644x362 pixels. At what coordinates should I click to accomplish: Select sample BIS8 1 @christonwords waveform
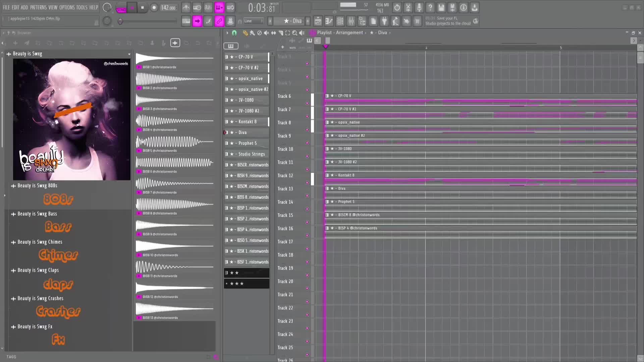[x=175, y=58]
